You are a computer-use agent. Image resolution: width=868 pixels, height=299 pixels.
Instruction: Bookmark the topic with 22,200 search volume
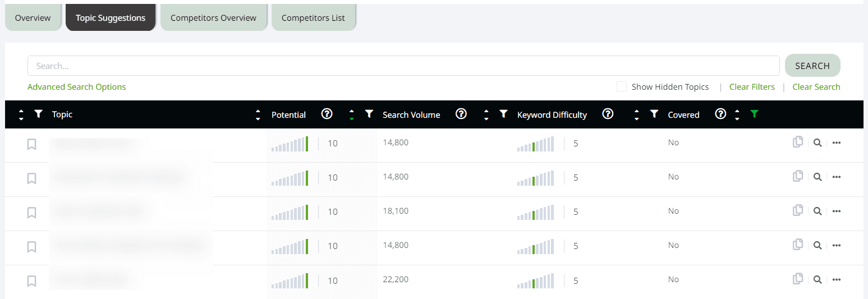click(32, 281)
